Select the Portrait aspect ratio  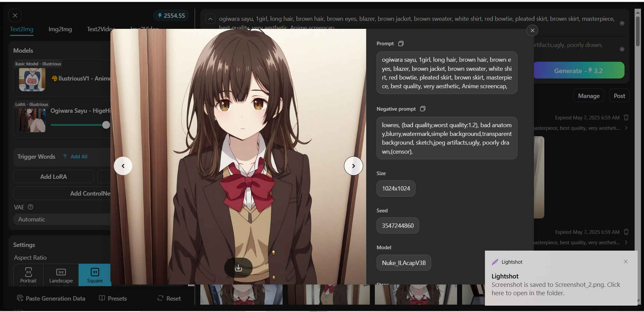(x=29, y=275)
